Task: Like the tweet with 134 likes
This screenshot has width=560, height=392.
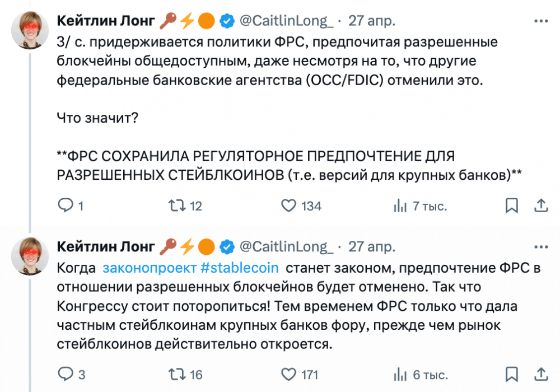Action: click(x=288, y=206)
